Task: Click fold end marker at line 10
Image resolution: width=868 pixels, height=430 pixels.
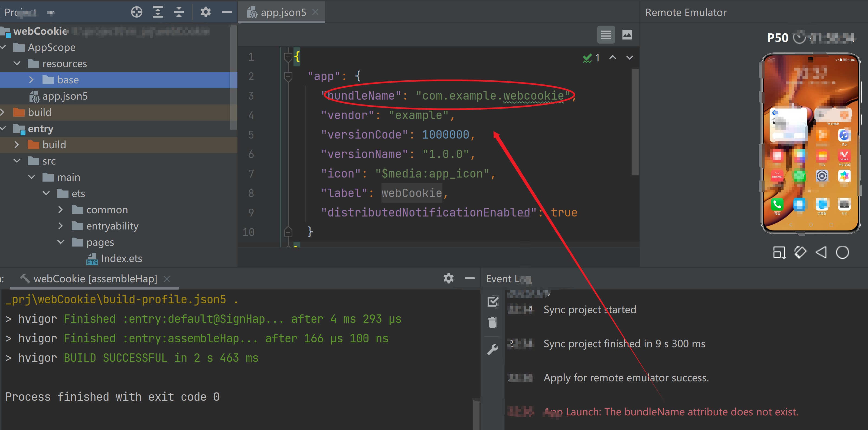Action: point(288,232)
